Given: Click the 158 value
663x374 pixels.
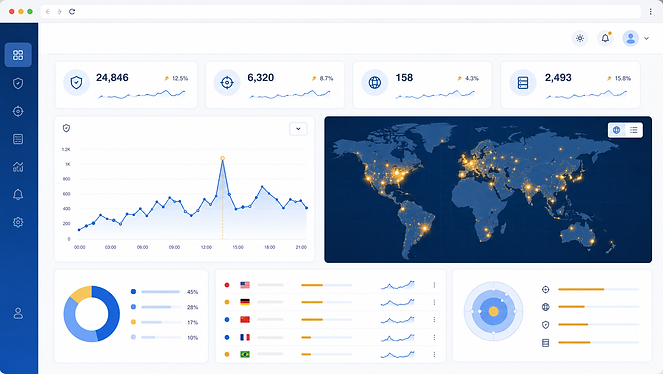Looking at the screenshot, I should pyautogui.click(x=404, y=78).
